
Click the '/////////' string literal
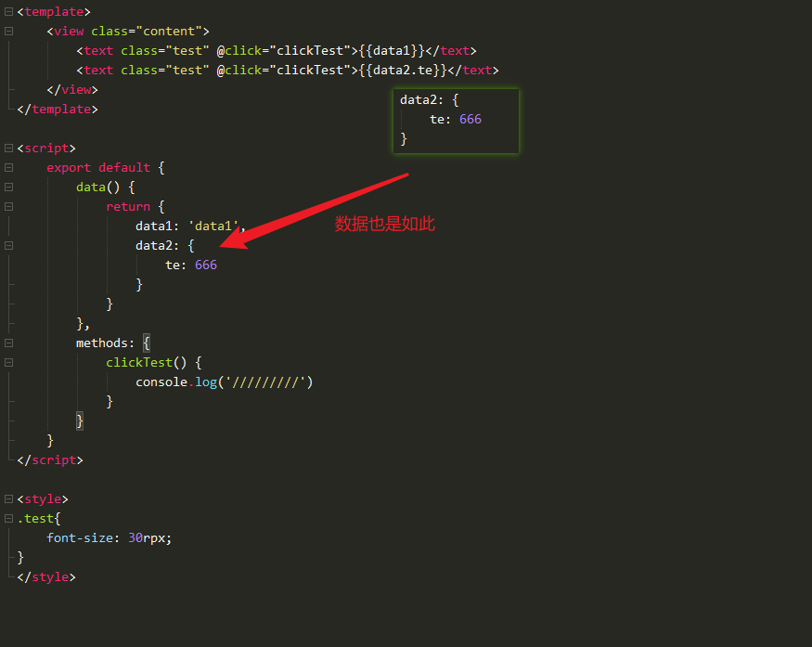click(265, 382)
